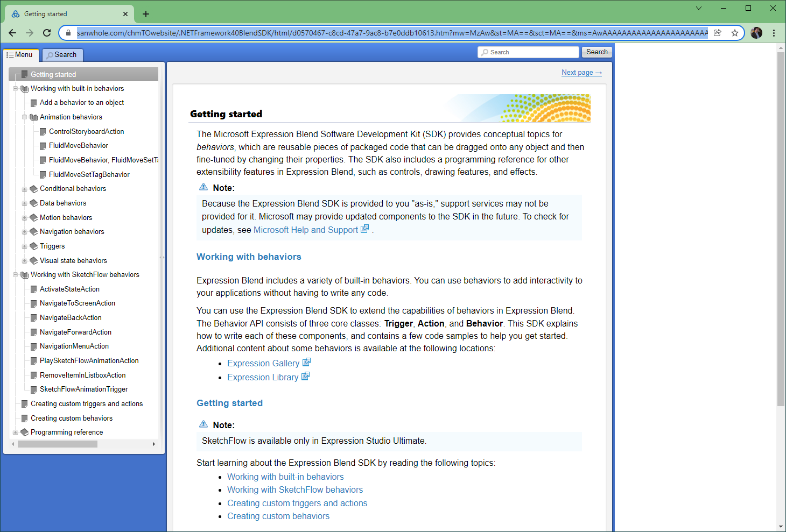Expand Navigation behaviors node
Image resolution: width=786 pixels, height=532 pixels.
click(25, 232)
